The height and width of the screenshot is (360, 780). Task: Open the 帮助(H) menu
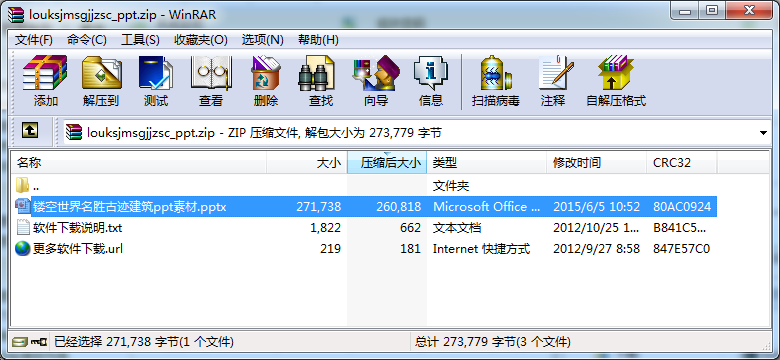[318, 40]
